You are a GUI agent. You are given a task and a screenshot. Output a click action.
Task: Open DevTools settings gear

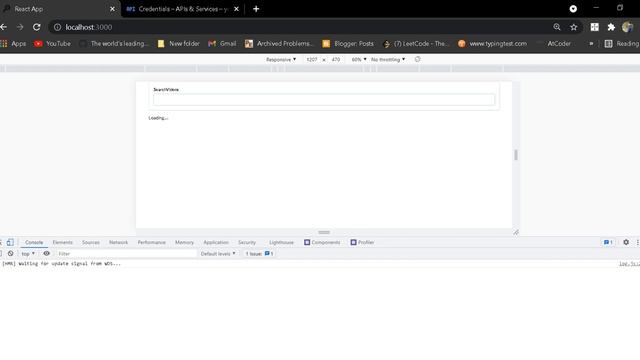point(626,242)
